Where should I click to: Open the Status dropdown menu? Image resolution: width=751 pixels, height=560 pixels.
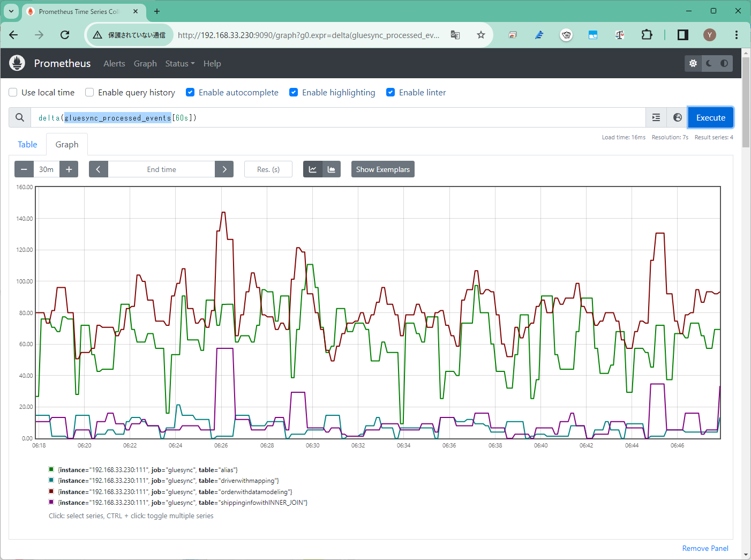pyautogui.click(x=180, y=63)
